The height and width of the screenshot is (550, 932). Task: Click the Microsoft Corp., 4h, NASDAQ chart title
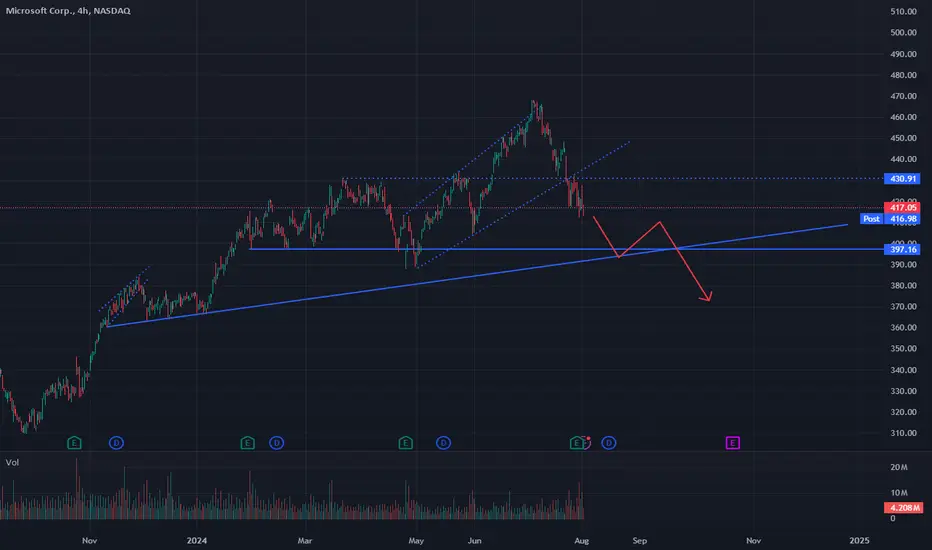click(x=68, y=11)
